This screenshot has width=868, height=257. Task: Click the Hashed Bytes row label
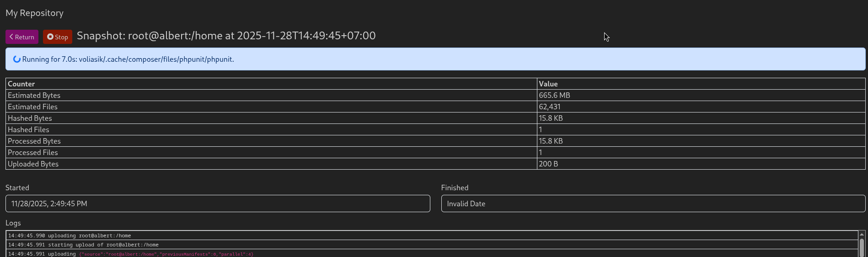pyautogui.click(x=30, y=118)
